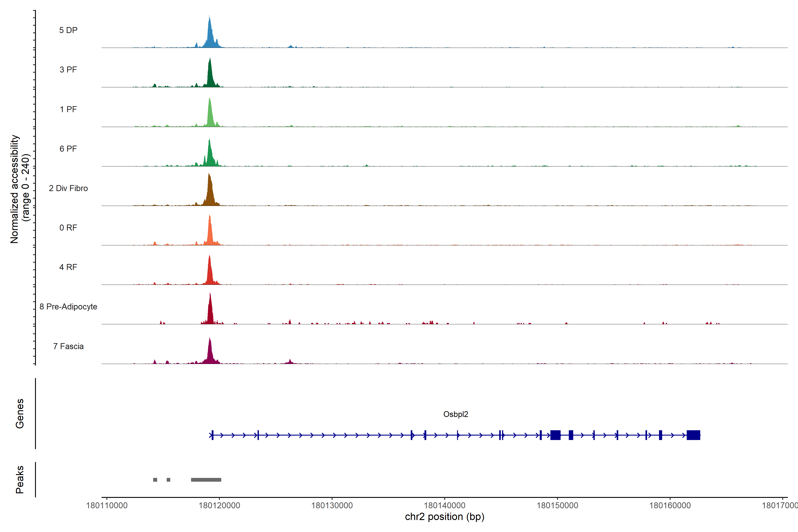Click the 0 RF track label

tap(68, 228)
